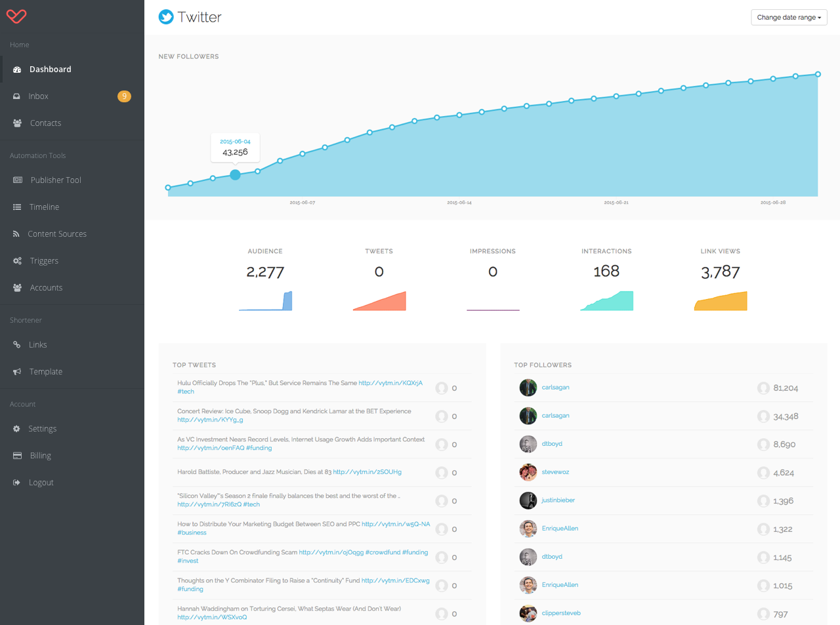840x625 pixels.
Task: Click the heart logo in sidebar
Action: (x=16, y=16)
